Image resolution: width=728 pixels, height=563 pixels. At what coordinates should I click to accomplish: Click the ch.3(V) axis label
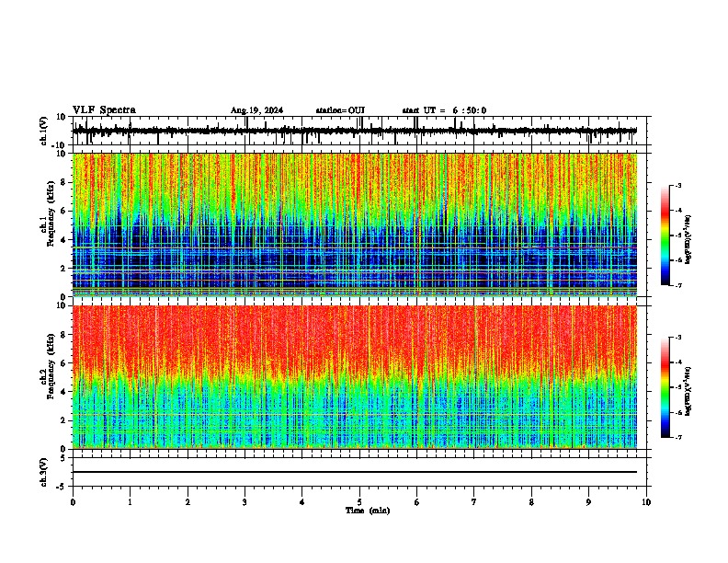pyautogui.click(x=44, y=472)
